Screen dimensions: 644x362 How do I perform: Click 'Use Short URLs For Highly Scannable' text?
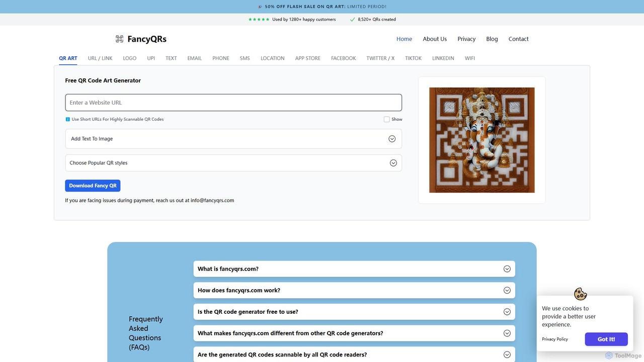[x=118, y=119]
